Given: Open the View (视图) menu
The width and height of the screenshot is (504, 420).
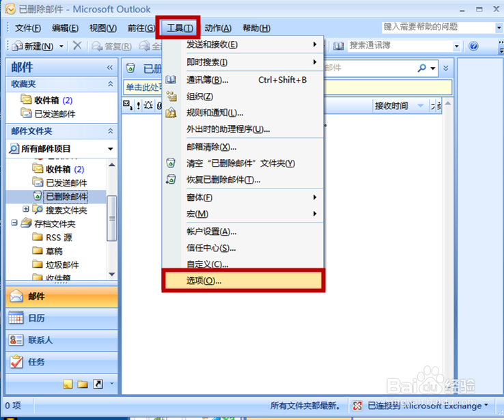Looking at the screenshot, I should tap(103, 28).
